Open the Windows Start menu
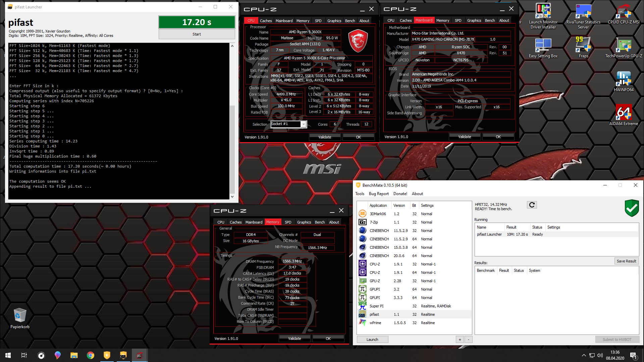The width and height of the screenshot is (644, 362). 8,355
